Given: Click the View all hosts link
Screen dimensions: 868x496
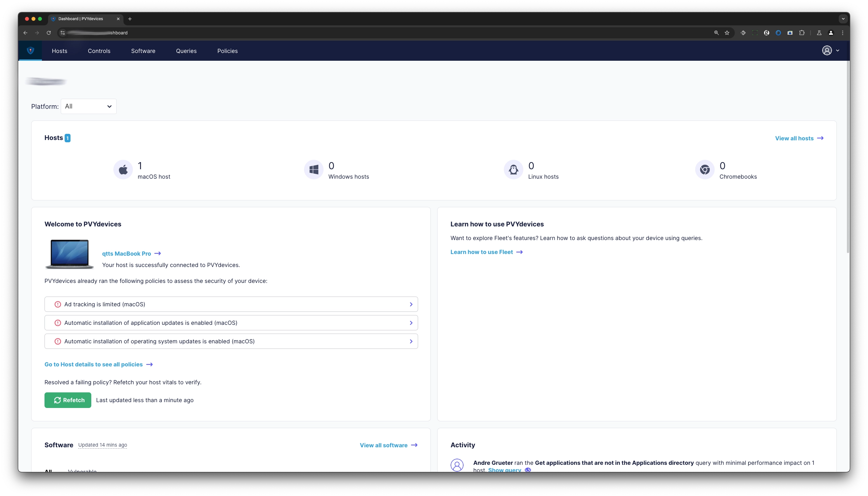Looking at the screenshot, I should [799, 138].
